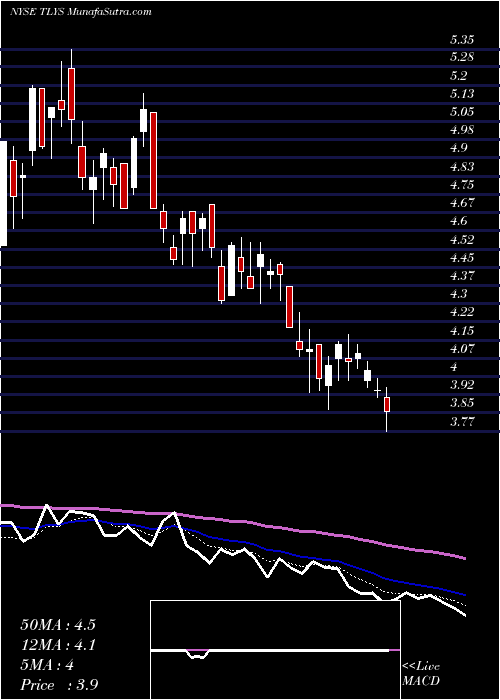Click the 4.3 price axis label
This screenshot has height=700, width=500.
tap(458, 294)
